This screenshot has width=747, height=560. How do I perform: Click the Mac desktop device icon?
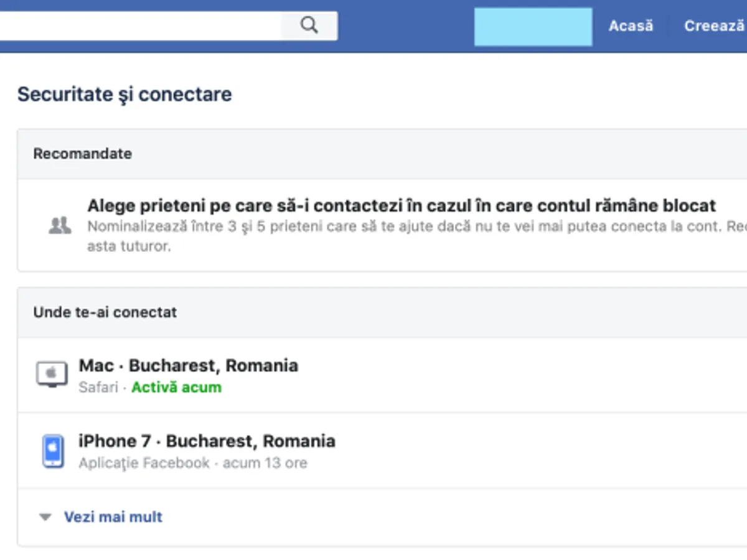coord(52,375)
